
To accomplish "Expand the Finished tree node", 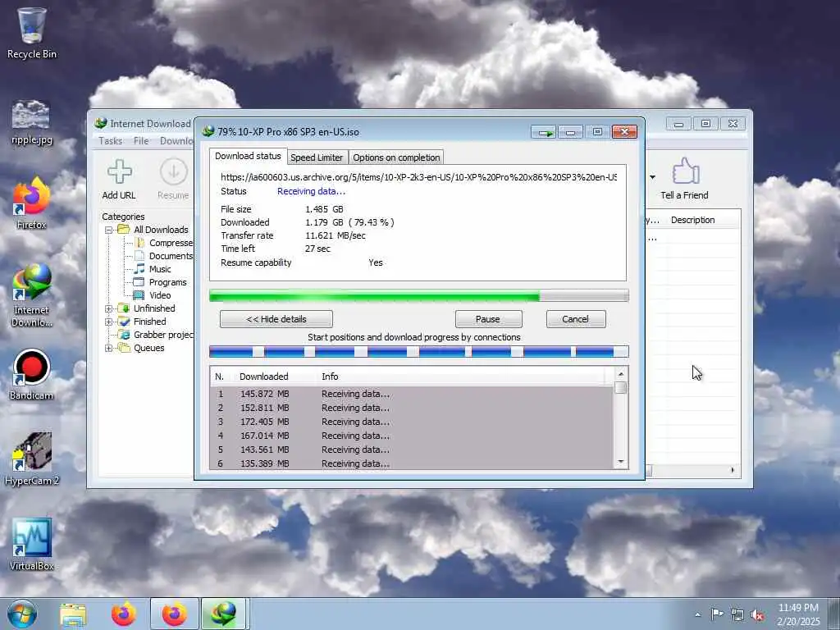I will (109, 322).
